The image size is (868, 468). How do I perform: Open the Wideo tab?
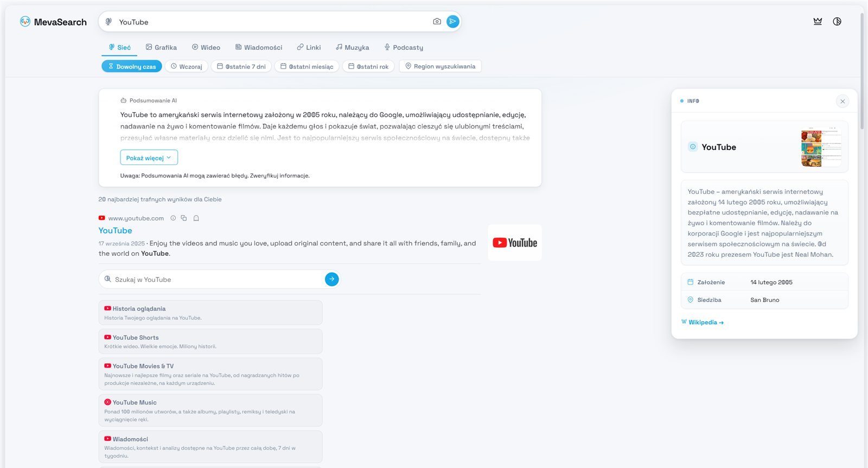coord(206,47)
